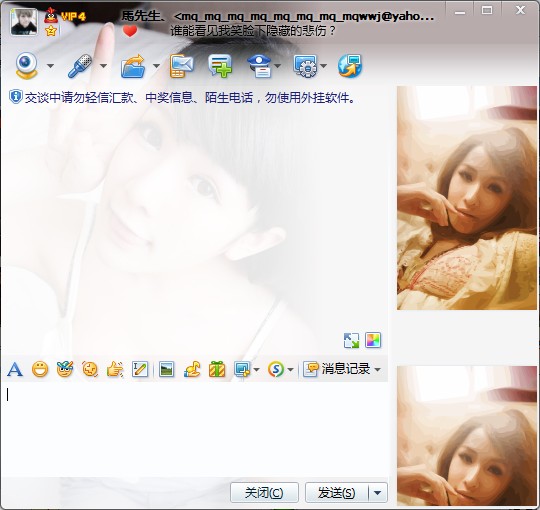The width and height of the screenshot is (540, 510).
Task: Start voice chat with microphone icon
Action: (80, 65)
